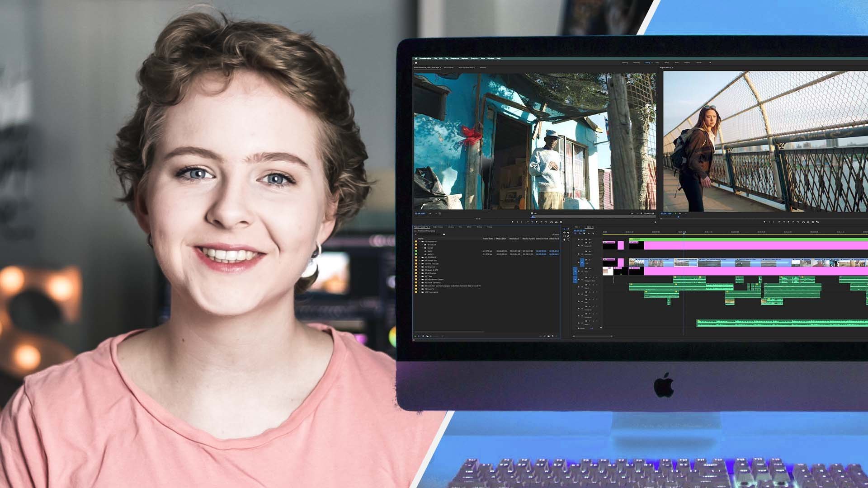Image resolution: width=868 pixels, height=488 pixels.
Task: Expand the 01_FOOTAGE bin
Action: (420, 258)
